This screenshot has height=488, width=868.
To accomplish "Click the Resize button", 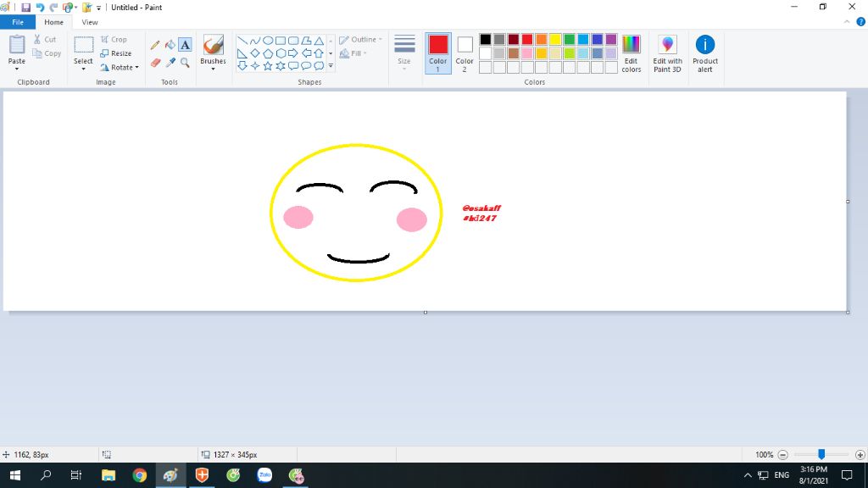I will (x=115, y=53).
